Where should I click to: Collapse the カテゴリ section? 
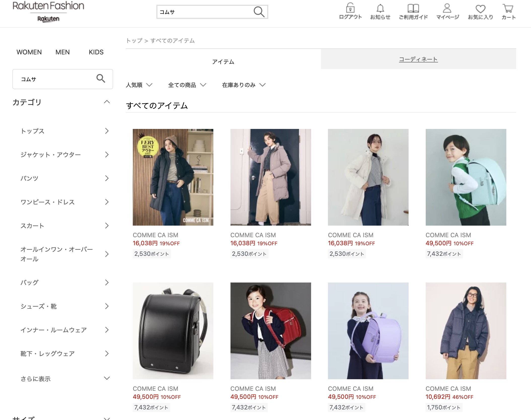pos(107,102)
